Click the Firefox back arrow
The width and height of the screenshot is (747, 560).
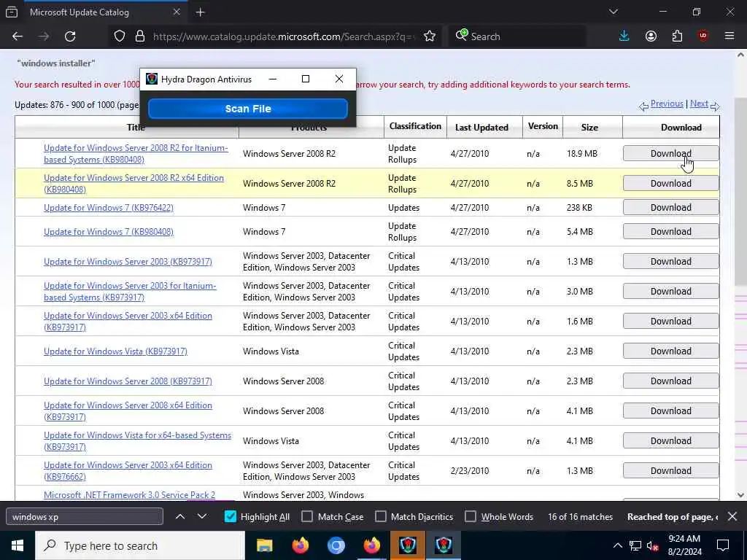coord(18,36)
